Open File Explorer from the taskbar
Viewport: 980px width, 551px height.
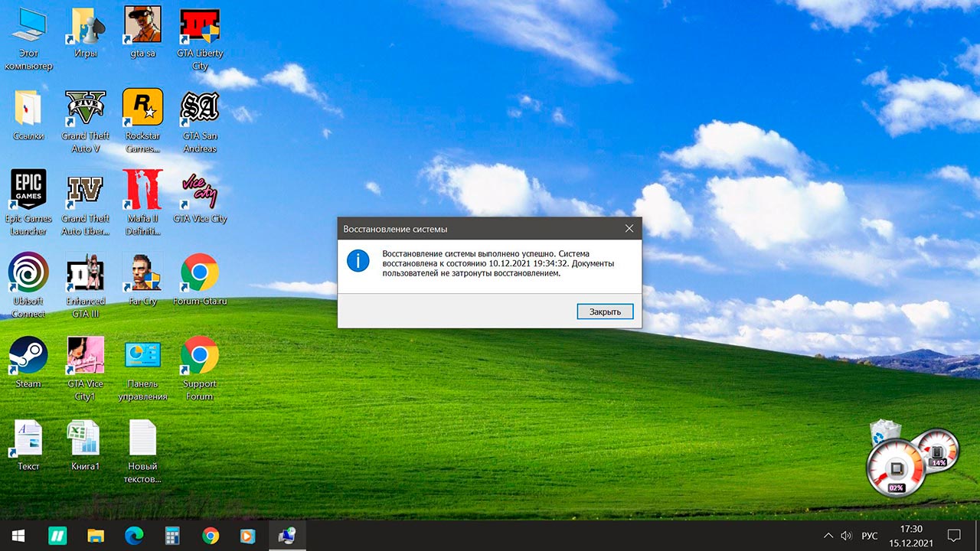click(96, 535)
